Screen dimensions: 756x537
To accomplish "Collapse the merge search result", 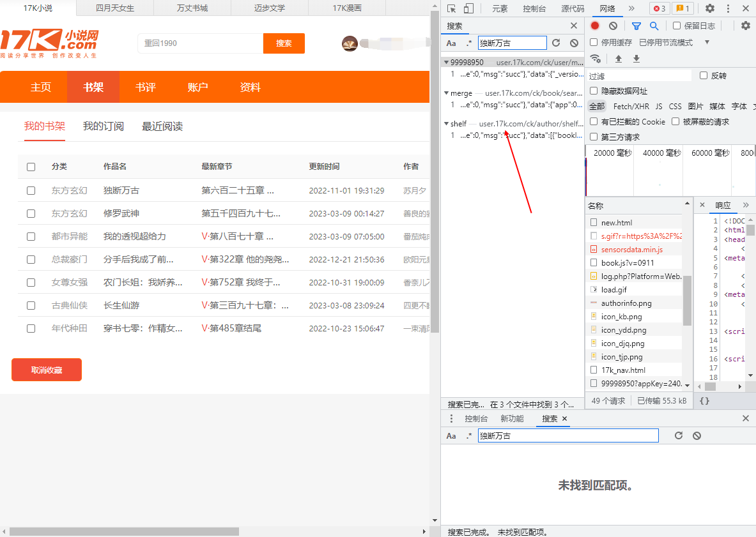I will pyautogui.click(x=447, y=93).
